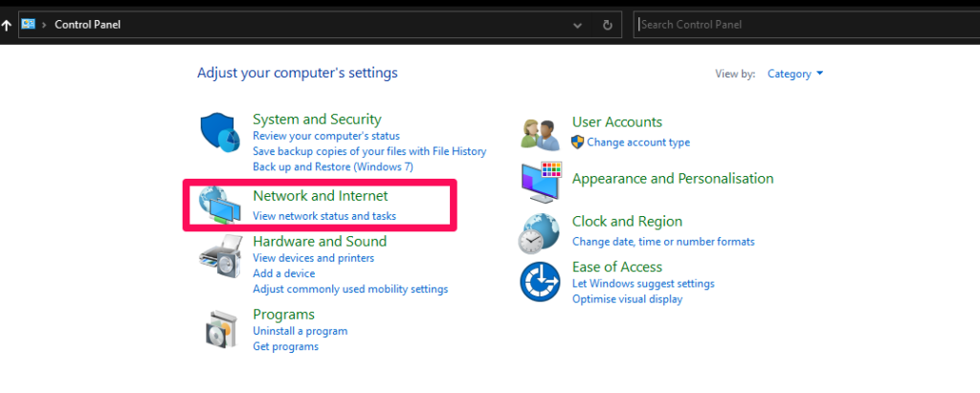980x393 pixels.
Task: Open the View by Category dropdown
Action: 795,74
